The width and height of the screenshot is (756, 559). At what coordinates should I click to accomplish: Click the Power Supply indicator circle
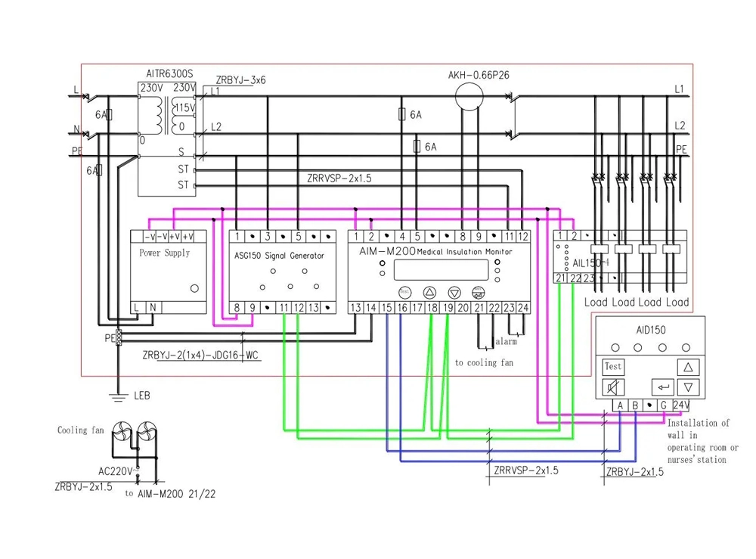coord(194,288)
